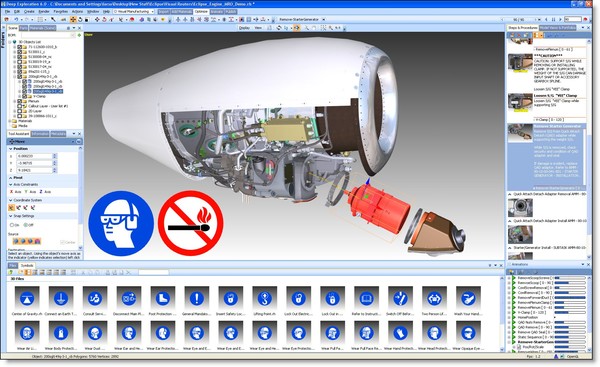Image resolution: width=600 pixels, height=367 pixels.
Task: Click the red sphere render icon in toolbar
Action: tap(132, 20)
